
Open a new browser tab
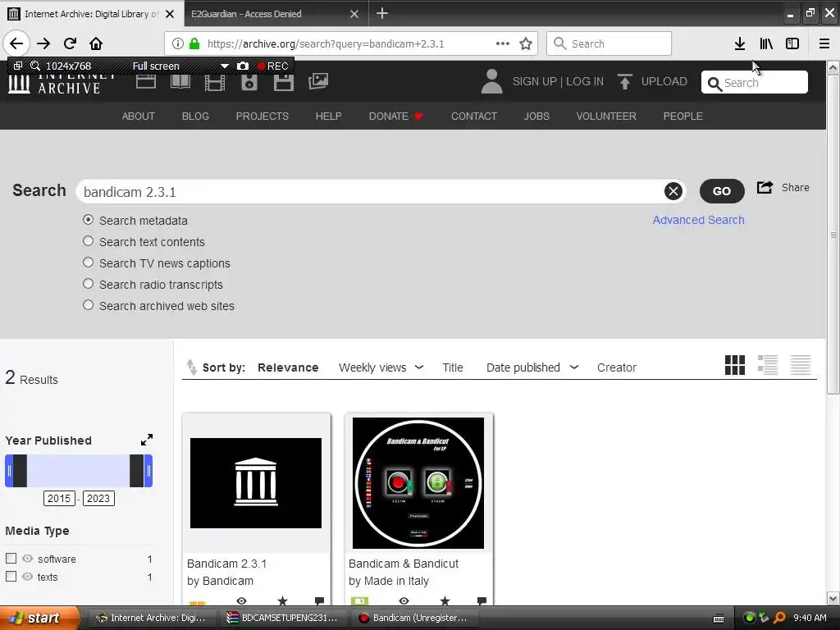[382, 13]
